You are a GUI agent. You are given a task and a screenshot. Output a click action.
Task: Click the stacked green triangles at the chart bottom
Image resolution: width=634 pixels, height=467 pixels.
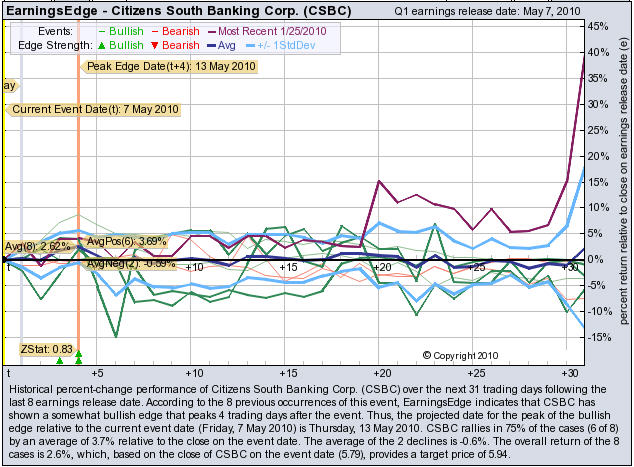tap(78, 357)
